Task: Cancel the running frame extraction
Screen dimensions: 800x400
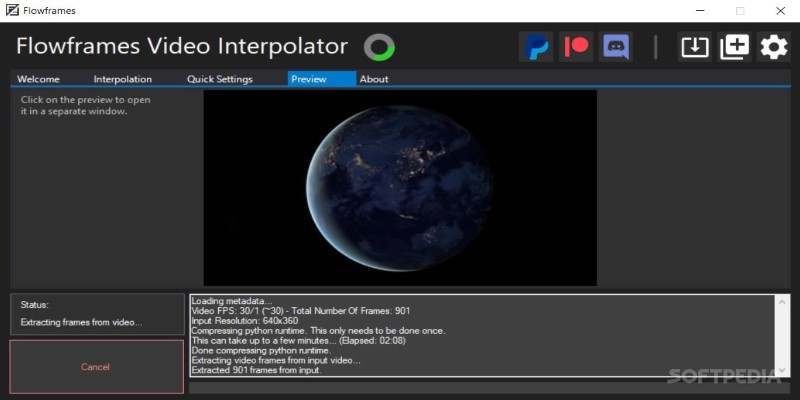Action: click(96, 367)
